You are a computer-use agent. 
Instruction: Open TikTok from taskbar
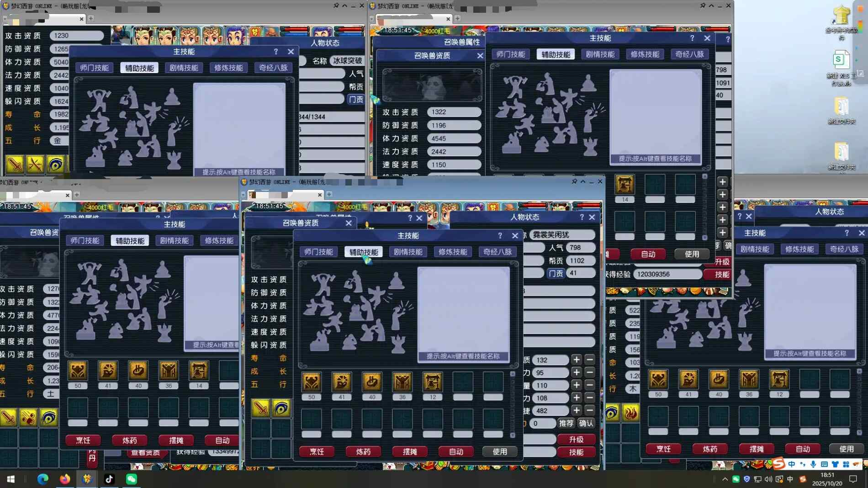109,479
